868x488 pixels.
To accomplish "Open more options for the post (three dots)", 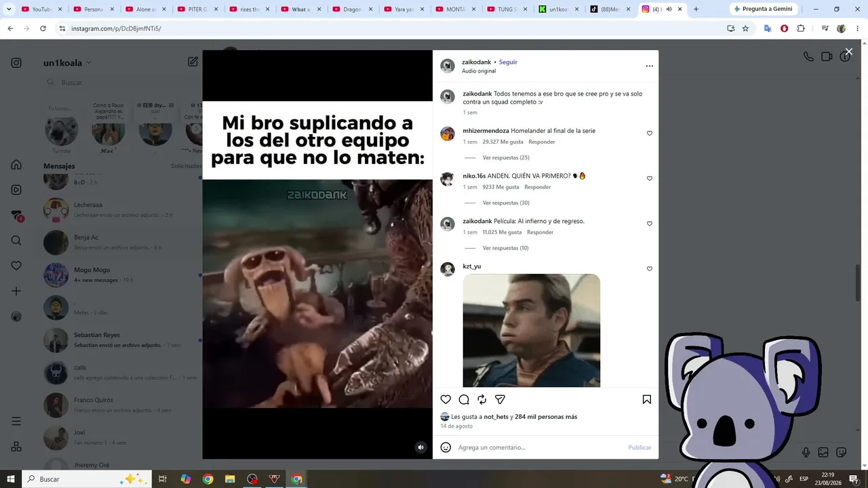I will click(x=649, y=66).
